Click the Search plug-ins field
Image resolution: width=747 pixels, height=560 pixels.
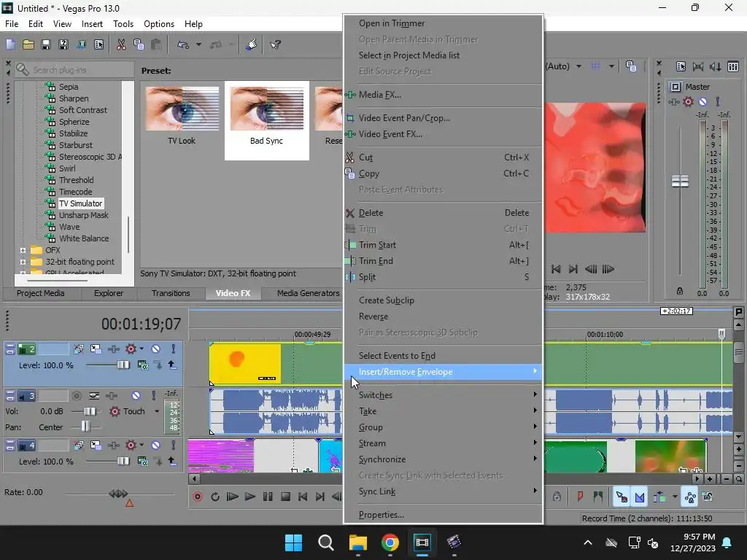click(74, 70)
